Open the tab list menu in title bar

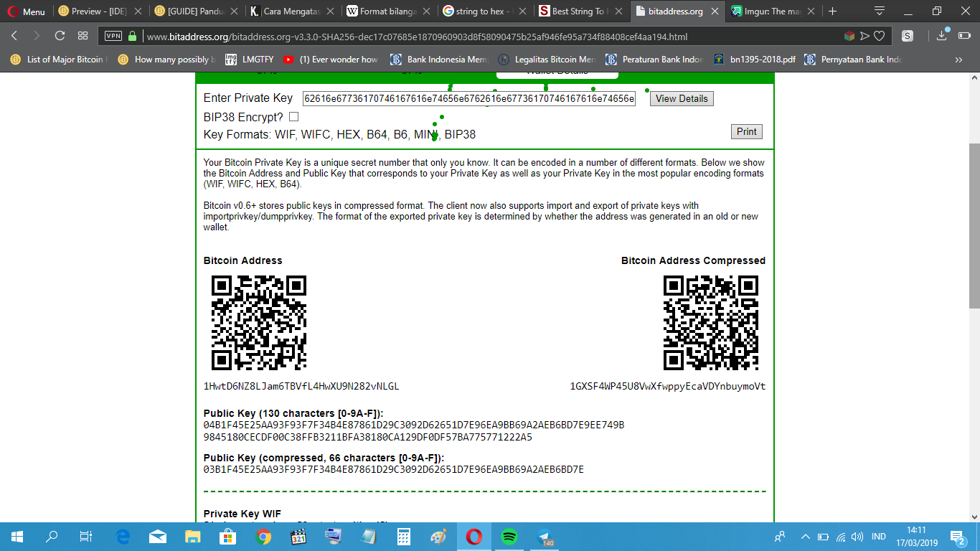pos(880,11)
